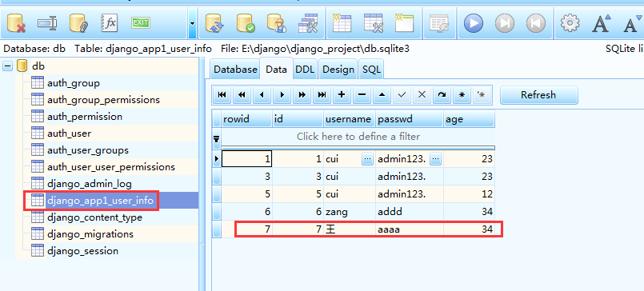Click the database icon with green checkmark

246,23
